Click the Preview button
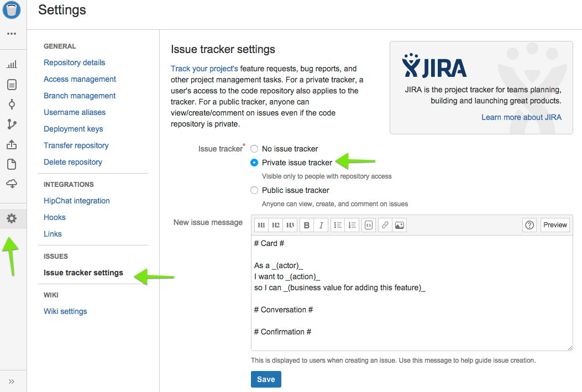This screenshot has width=582, height=392. coord(555,225)
